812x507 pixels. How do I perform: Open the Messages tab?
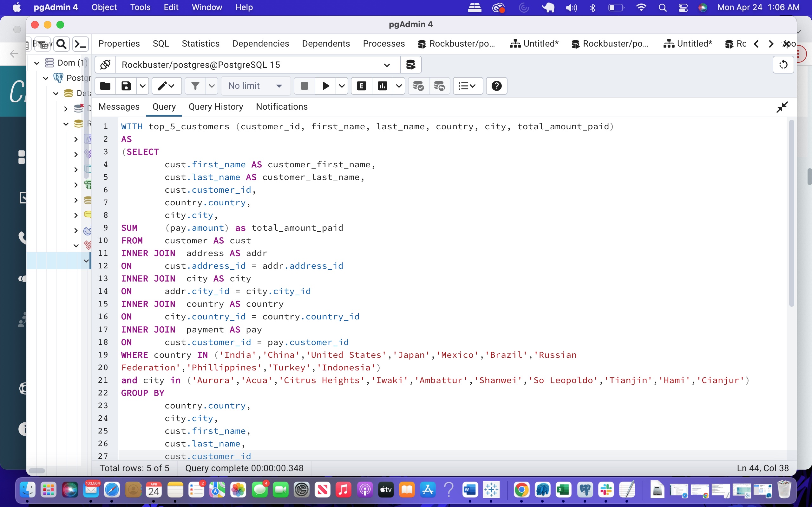(x=119, y=107)
